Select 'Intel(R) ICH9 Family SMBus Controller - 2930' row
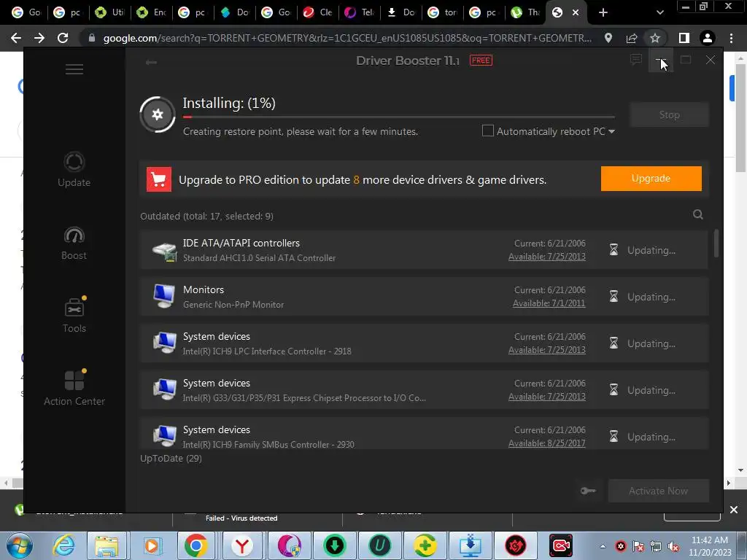 pyautogui.click(x=424, y=434)
